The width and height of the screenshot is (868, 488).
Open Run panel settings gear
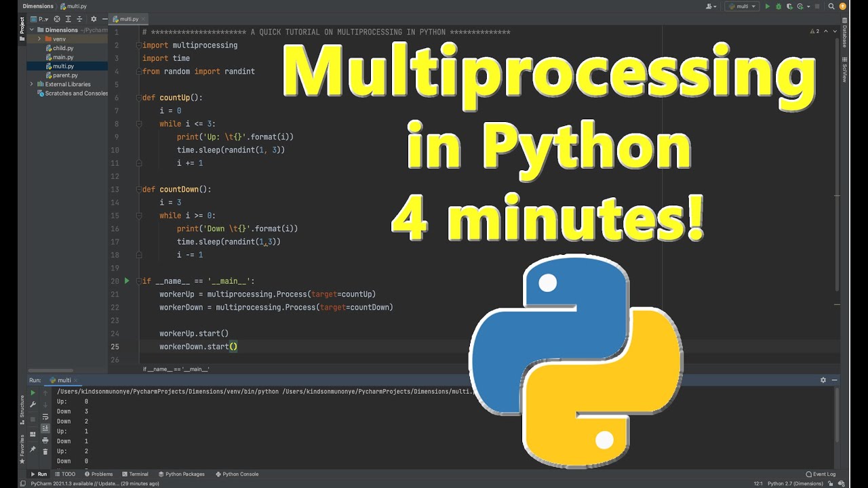pos(823,380)
